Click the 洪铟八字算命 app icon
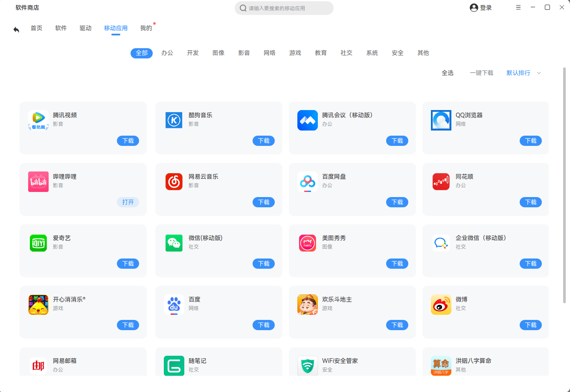This screenshot has width=570, height=392. click(x=441, y=366)
